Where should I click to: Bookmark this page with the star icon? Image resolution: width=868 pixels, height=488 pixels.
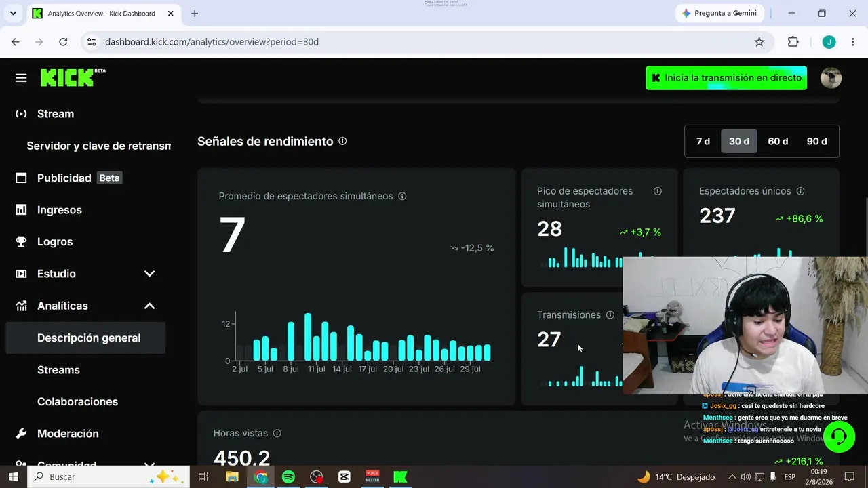tap(759, 42)
